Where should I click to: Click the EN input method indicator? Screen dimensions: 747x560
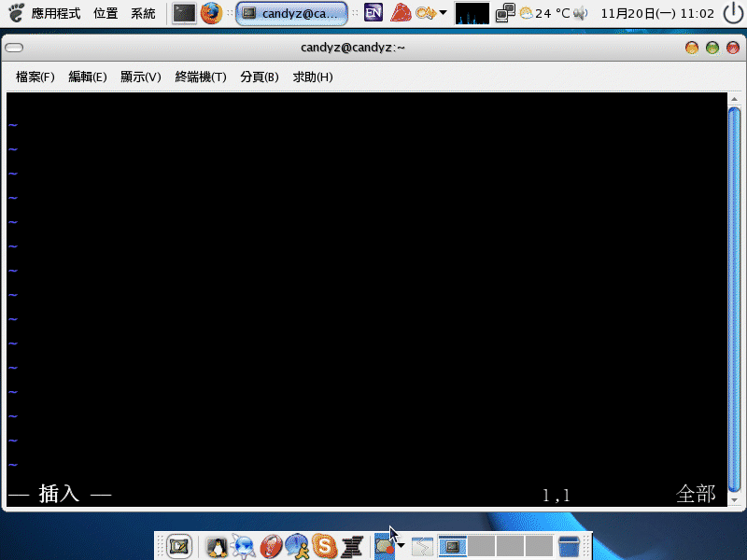click(373, 13)
